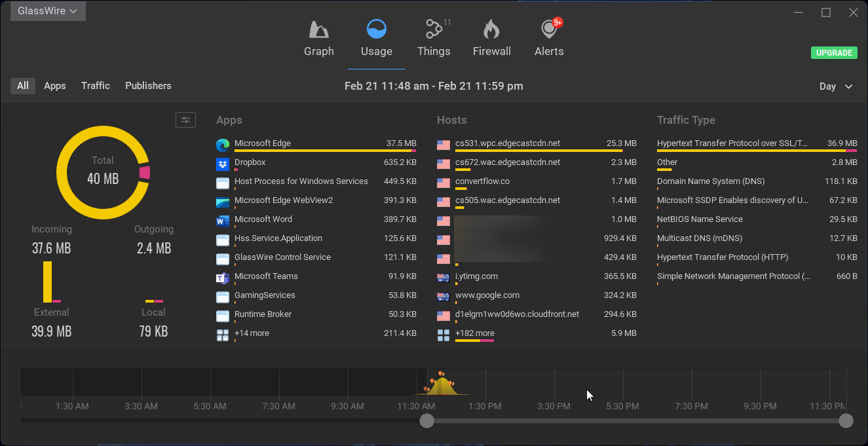
Task: Select the Dropbox app icon
Action: pyautogui.click(x=223, y=163)
